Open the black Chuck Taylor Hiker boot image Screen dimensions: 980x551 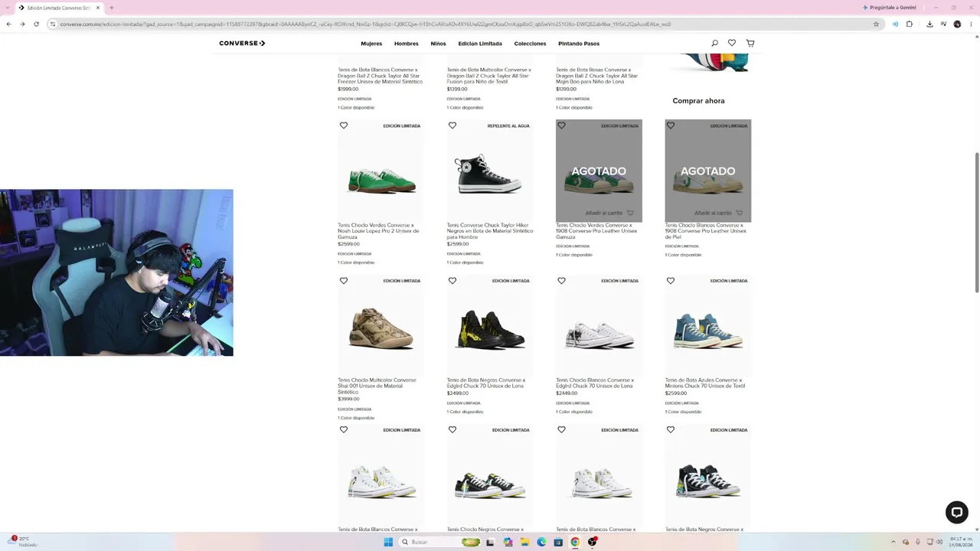click(489, 175)
